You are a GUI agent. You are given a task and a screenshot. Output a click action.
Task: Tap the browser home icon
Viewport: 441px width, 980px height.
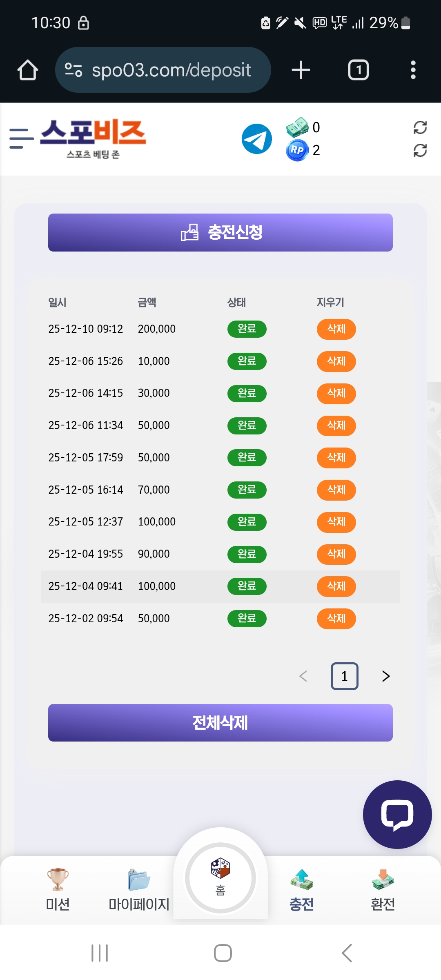(28, 70)
